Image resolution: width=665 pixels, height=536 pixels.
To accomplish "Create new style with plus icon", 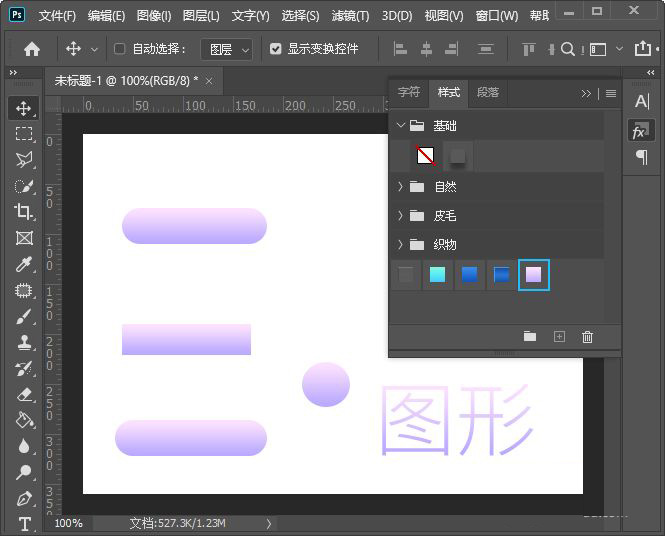I will click(559, 337).
